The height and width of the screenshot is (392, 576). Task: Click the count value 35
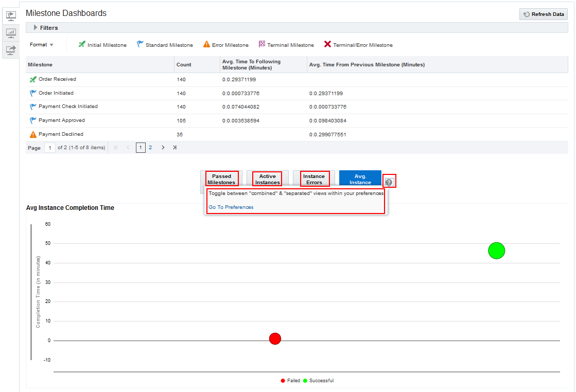[180, 134]
